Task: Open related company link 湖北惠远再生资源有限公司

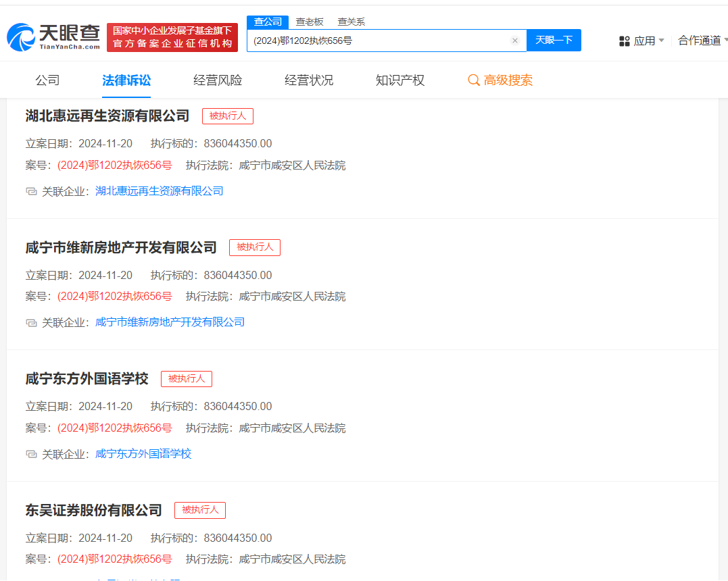Action: click(x=160, y=191)
